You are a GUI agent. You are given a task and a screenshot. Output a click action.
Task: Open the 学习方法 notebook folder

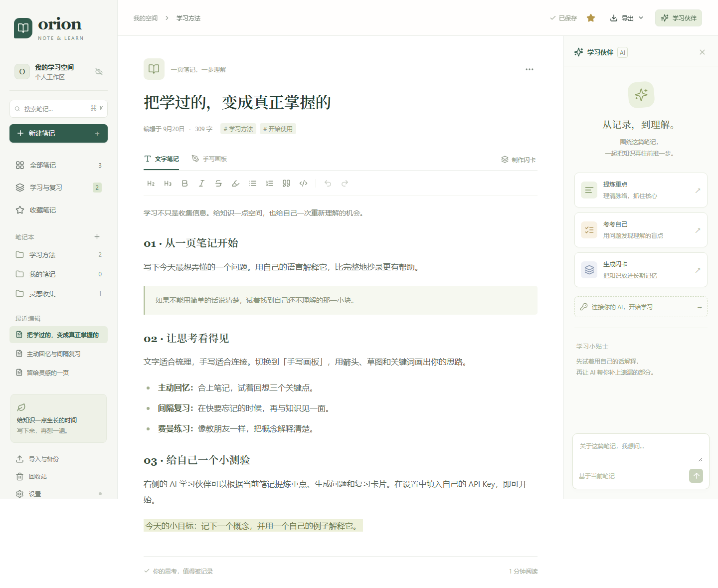pyautogui.click(x=58, y=255)
